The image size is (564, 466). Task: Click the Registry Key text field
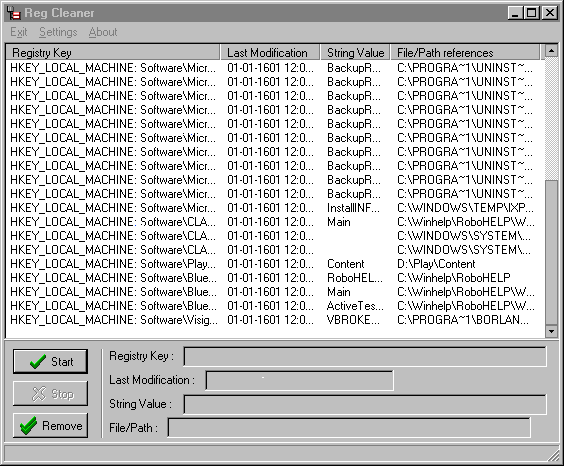(365, 356)
